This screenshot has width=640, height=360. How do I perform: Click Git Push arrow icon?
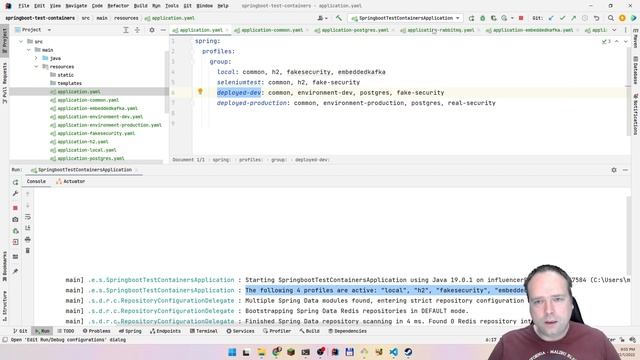pyautogui.click(x=573, y=18)
